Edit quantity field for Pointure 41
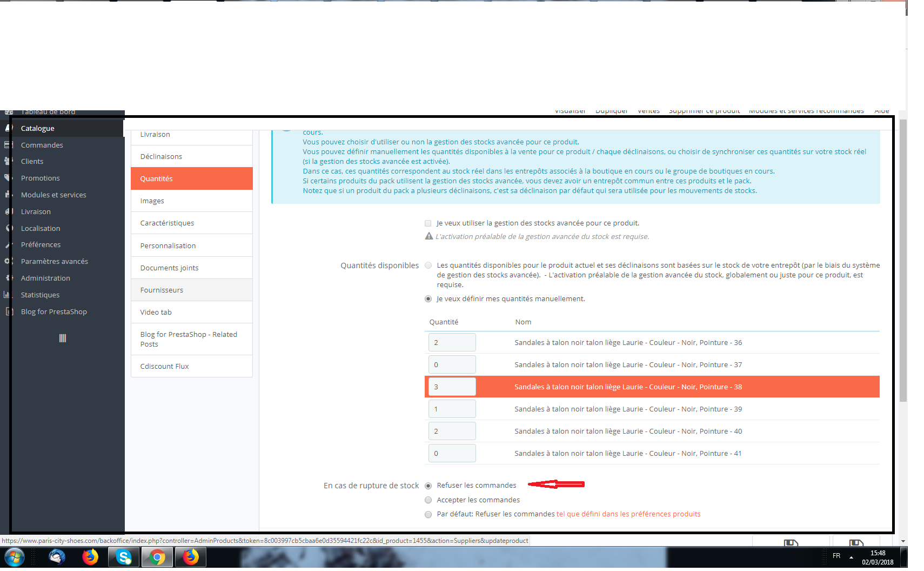 (x=452, y=453)
